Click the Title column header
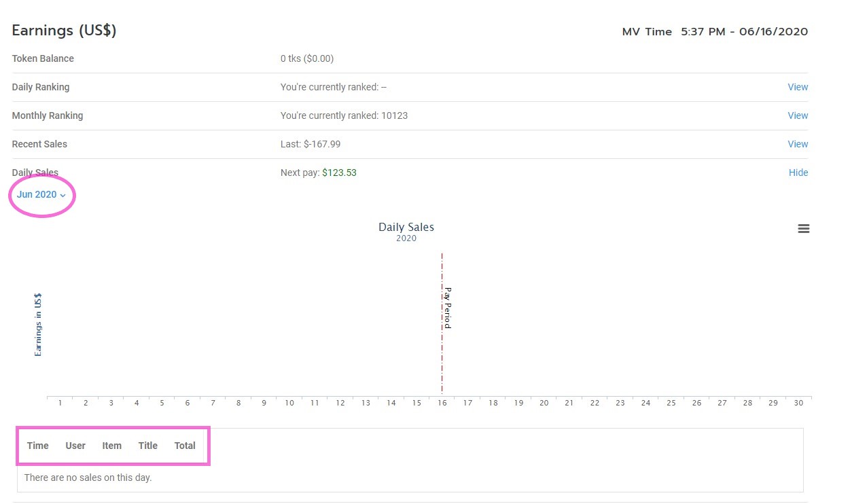 point(148,446)
